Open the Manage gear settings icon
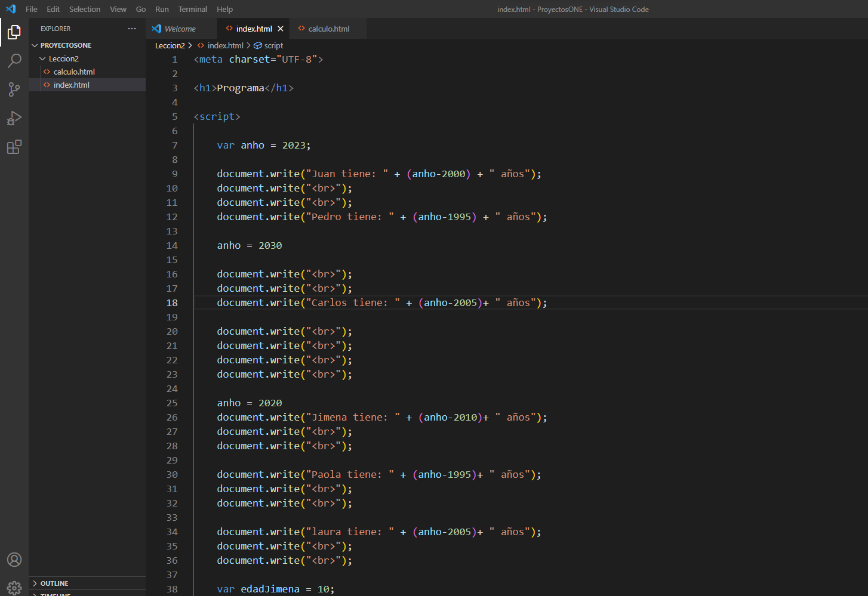Viewport: 868px width, 596px height. 14,588
